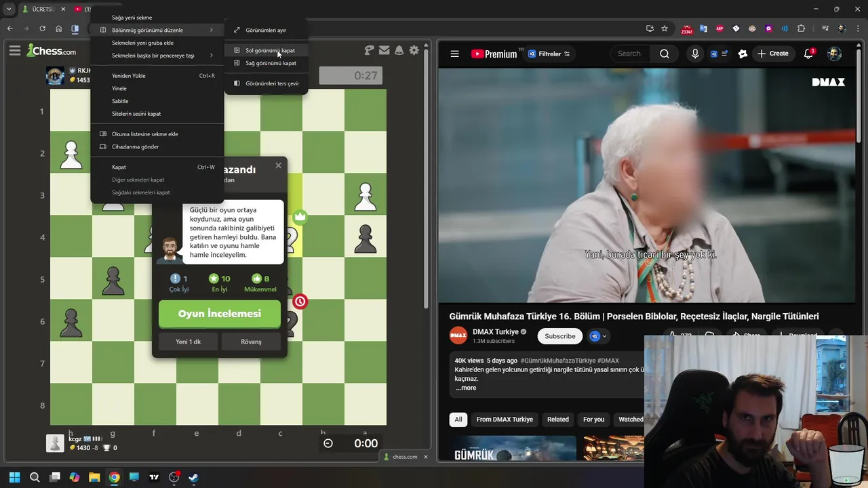The height and width of the screenshot is (488, 868).
Task: Choose Cihazlarınıza gönder
Action: (157, 146)
